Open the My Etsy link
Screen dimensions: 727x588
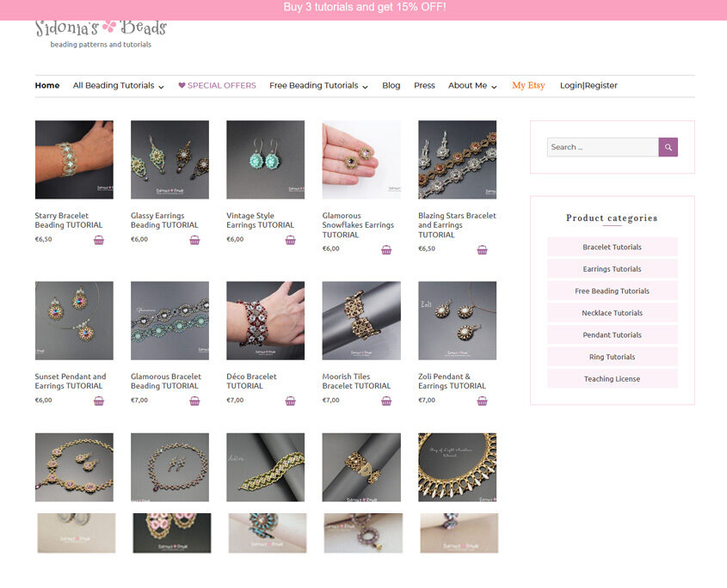tap(528, 86)
